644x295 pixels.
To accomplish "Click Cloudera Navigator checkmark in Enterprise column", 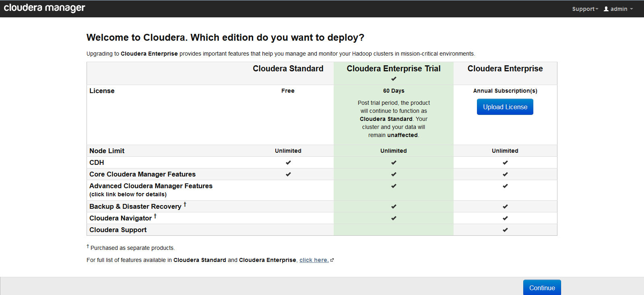I will point(505,218).
